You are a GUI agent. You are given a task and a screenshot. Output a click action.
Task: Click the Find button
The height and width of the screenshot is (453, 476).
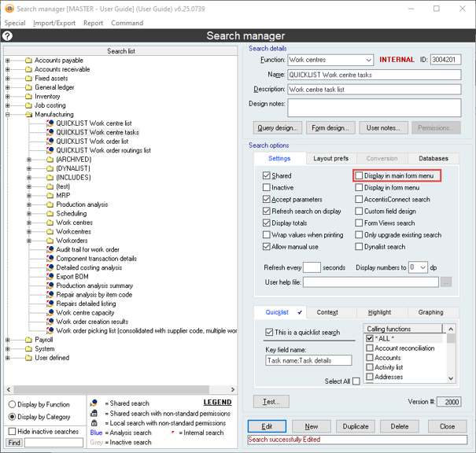point(14,443)
